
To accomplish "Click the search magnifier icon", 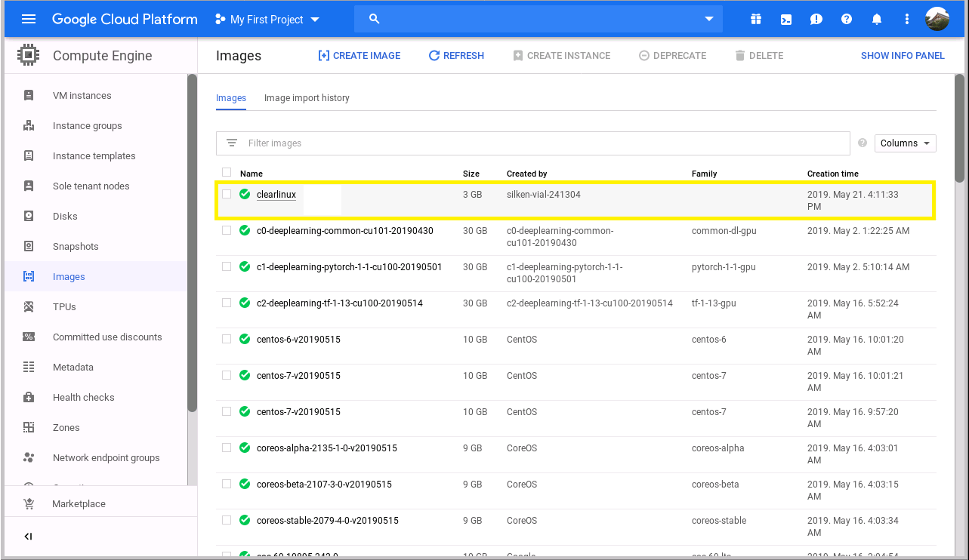I will pos(374,19).
